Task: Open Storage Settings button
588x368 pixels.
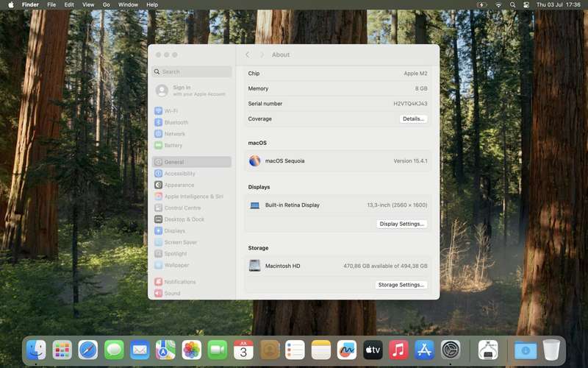Action: [x=401, y=285]
